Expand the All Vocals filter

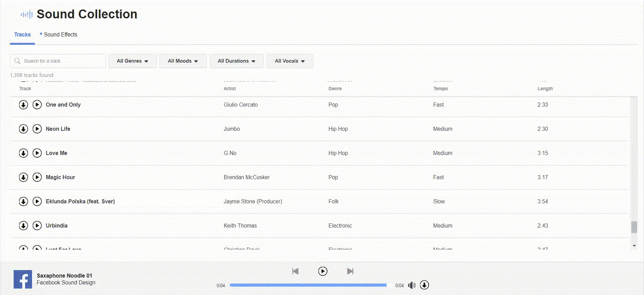click(x=290, y=61)
